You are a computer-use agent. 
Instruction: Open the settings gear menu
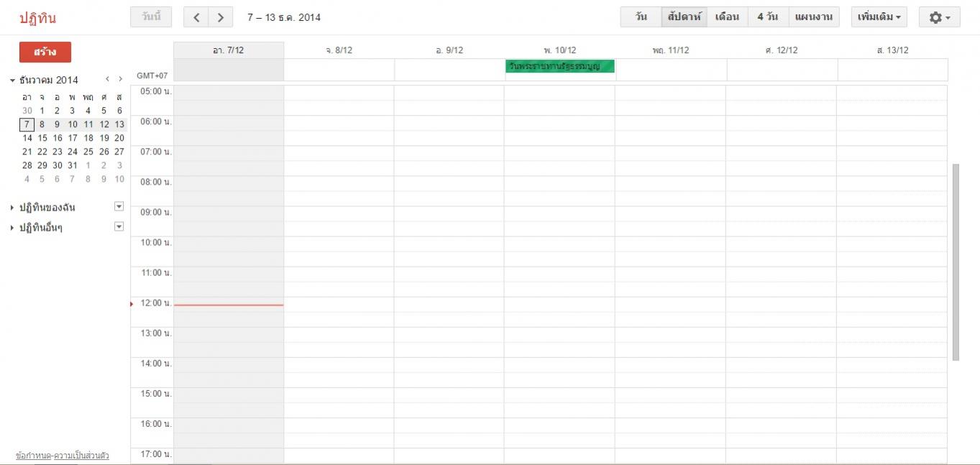tap(939, 17)
